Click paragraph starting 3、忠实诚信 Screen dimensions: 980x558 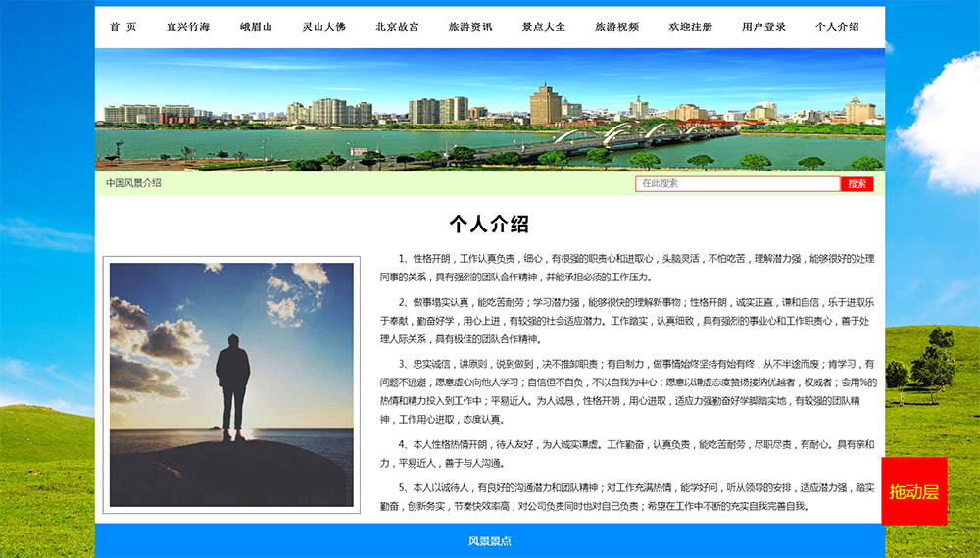tap(628, 391)
